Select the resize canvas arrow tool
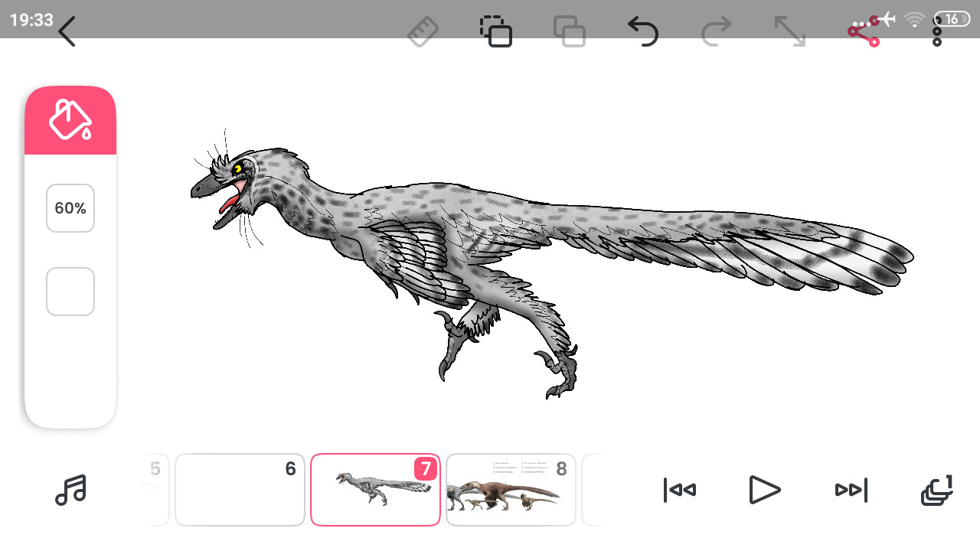 789,31
